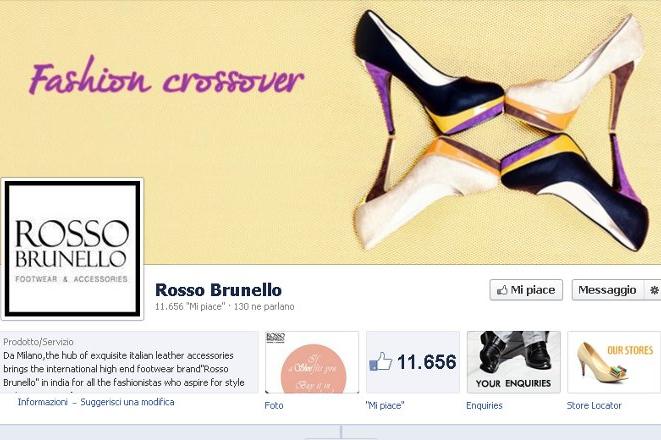The width and height of the screenshot is (661, 440).
Task: Open the Foto thumbnail tile
Action: tap(312, 362)
